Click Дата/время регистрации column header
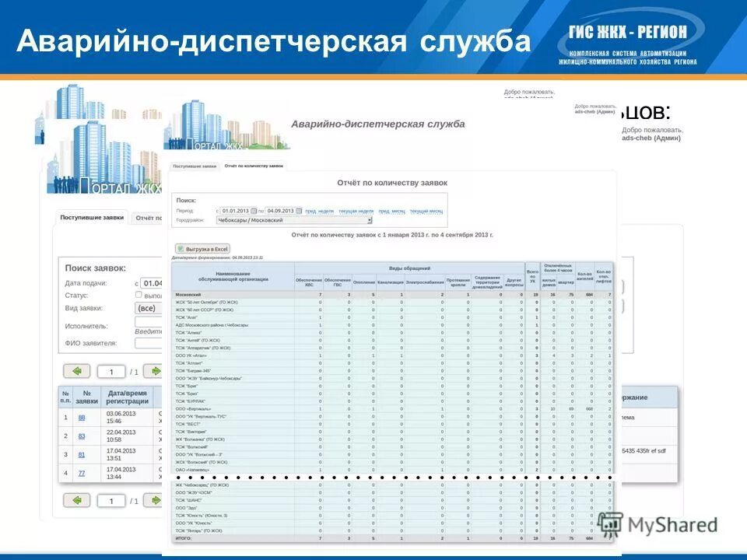 tap(127, 397)
